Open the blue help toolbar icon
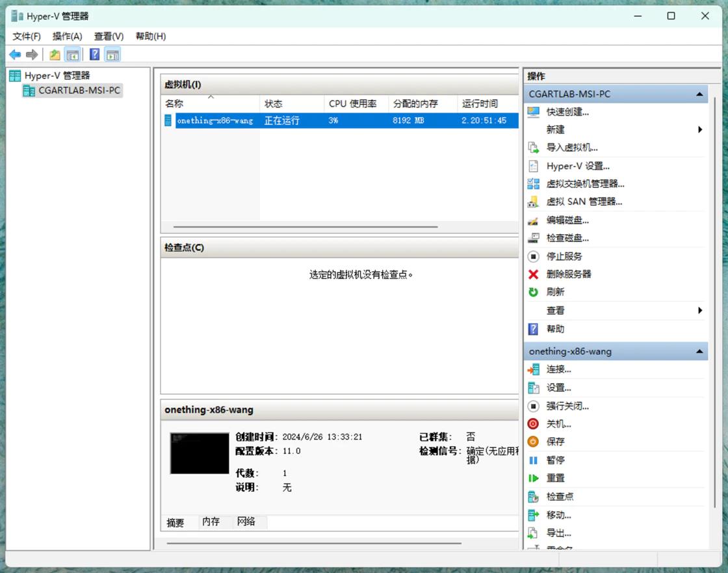Image resolution: width=728 pixels, height=573 pixels. point(94,55)
